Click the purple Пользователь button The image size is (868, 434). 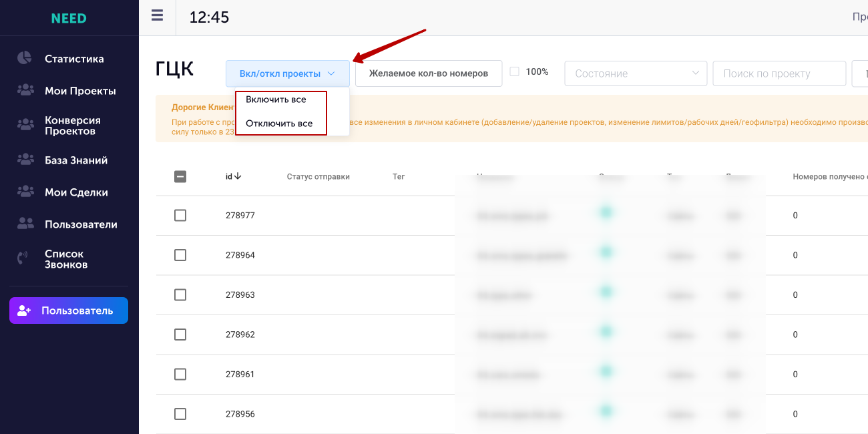point(69,310)
